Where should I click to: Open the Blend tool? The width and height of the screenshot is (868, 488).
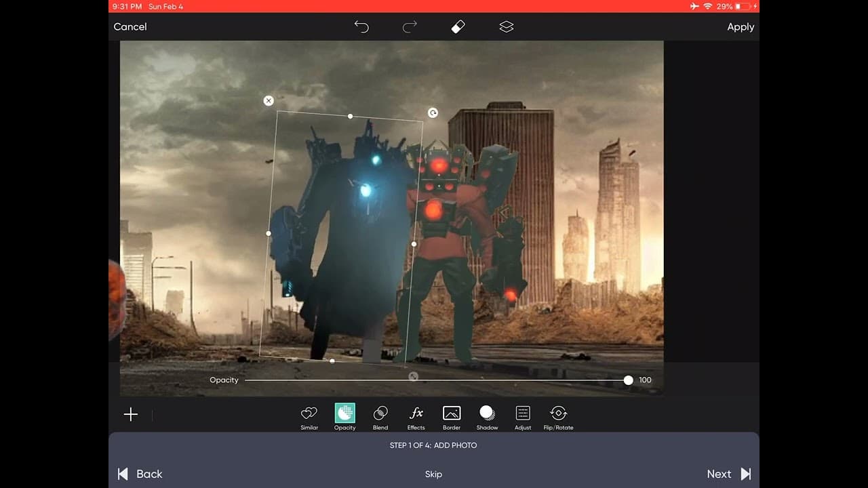click(x=380, y=418)
